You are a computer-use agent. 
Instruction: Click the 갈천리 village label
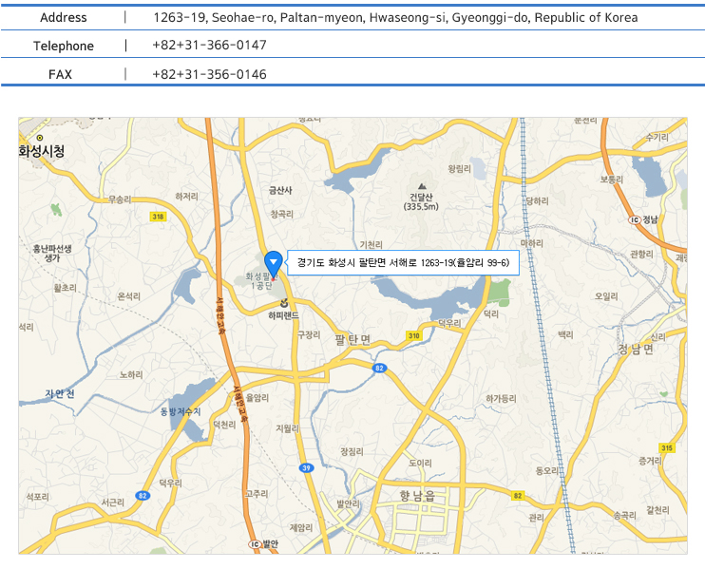point(657,510)
